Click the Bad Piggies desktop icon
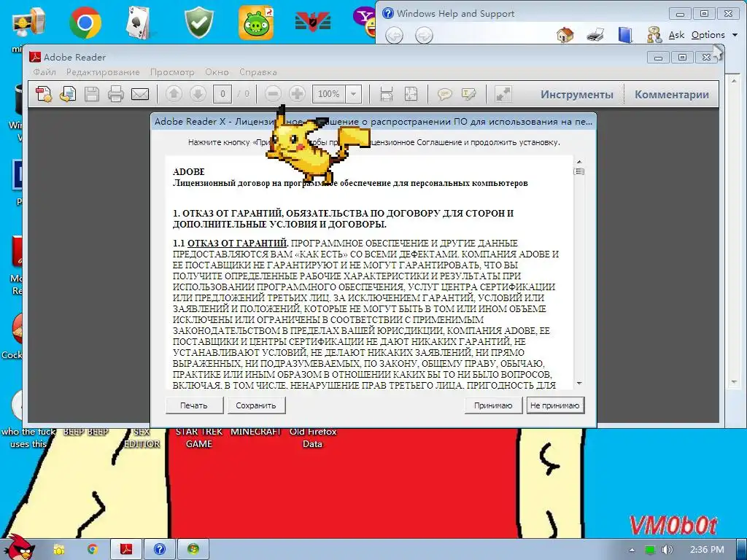The image size is (747, 560). tap(256, 23)
